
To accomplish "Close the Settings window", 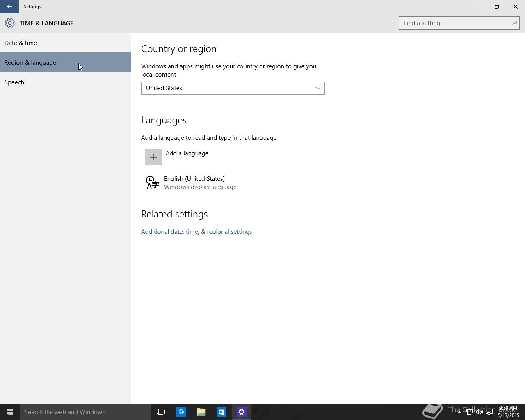I will (516, 7).
